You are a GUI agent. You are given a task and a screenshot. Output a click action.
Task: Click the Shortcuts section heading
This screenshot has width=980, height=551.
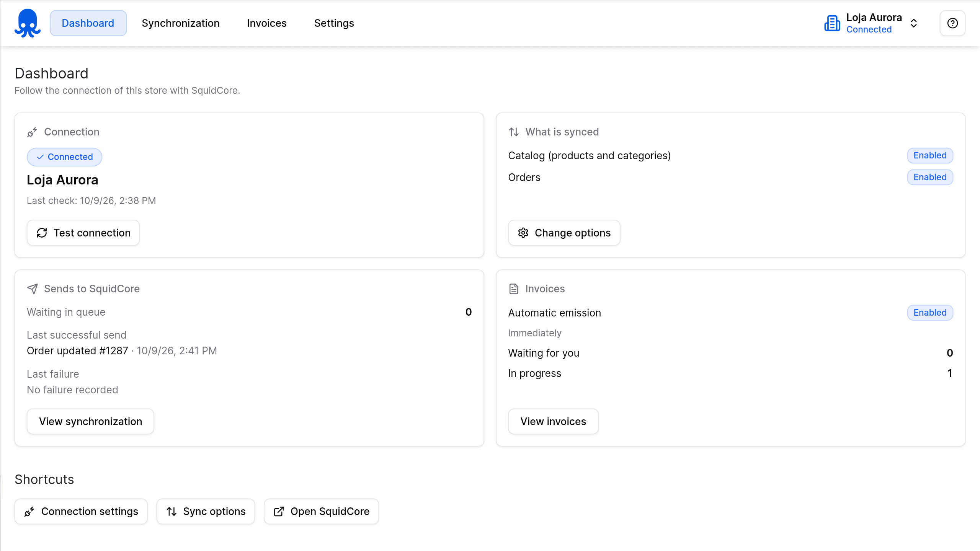[44, 479]
